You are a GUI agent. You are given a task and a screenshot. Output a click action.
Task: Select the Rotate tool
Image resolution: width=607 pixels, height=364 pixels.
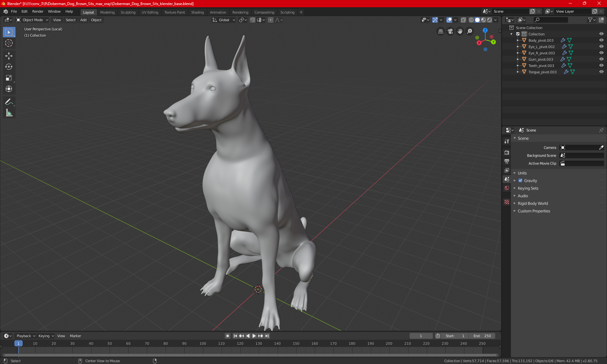pyautogui.click(x=9, y=67)
